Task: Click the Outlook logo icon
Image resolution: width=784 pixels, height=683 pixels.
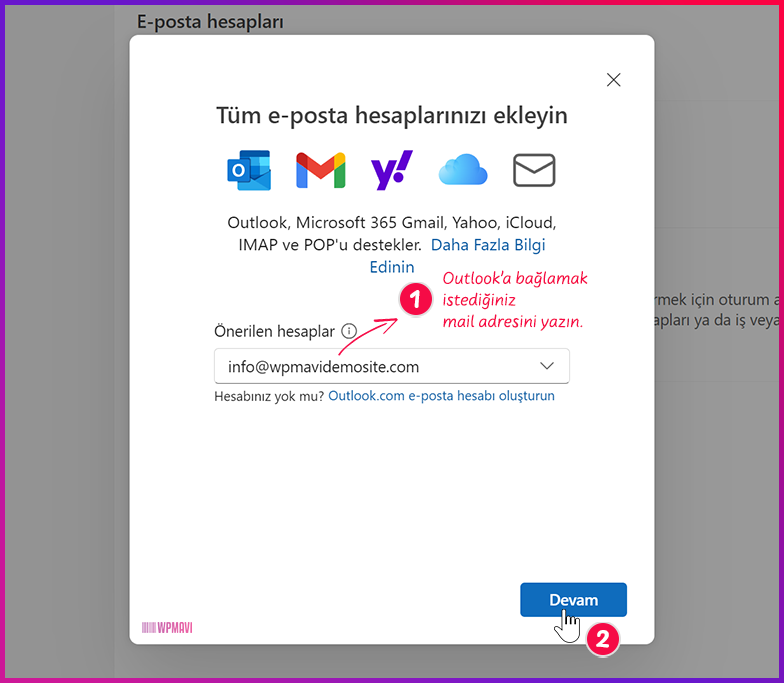Action: [249, 170]
